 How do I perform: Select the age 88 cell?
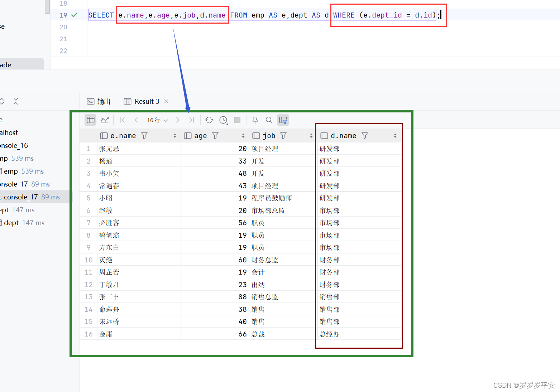(x=215, y=297)
